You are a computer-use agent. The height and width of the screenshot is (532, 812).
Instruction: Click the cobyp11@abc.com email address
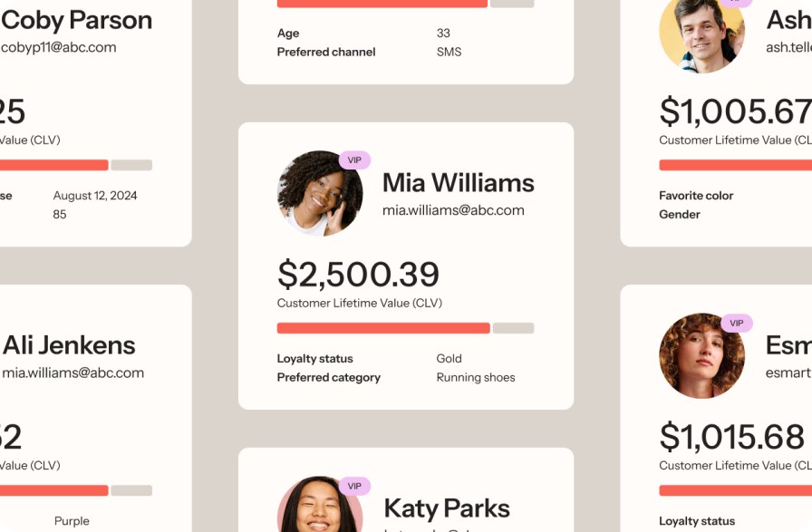click(x=58, y=47)
